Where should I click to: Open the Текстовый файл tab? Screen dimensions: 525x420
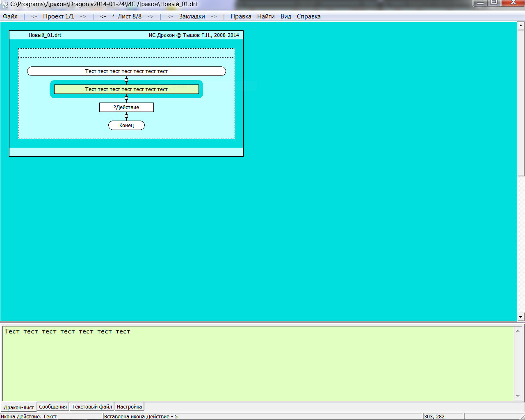pyautogui.click(x=92, y=407)
